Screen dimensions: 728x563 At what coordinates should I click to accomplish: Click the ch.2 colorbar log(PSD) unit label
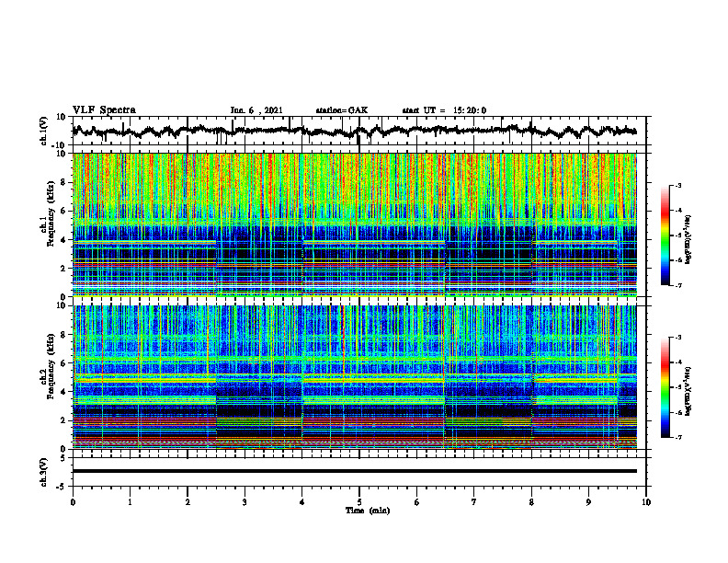click(x=688, y=391)
